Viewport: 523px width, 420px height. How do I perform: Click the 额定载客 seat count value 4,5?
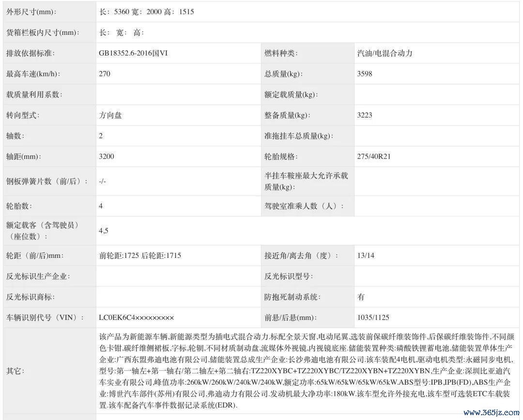click(x=104, y=230)
